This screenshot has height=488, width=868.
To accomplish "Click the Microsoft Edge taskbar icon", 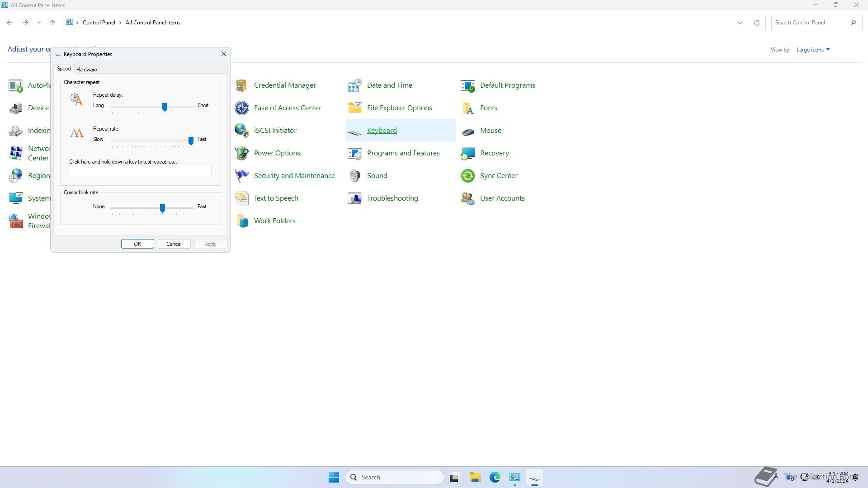I will [x=495, y=477].
